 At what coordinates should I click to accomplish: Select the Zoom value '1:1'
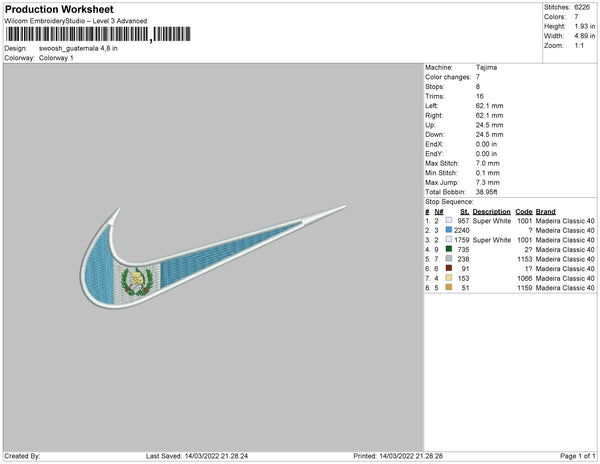[x=579, y=46]
